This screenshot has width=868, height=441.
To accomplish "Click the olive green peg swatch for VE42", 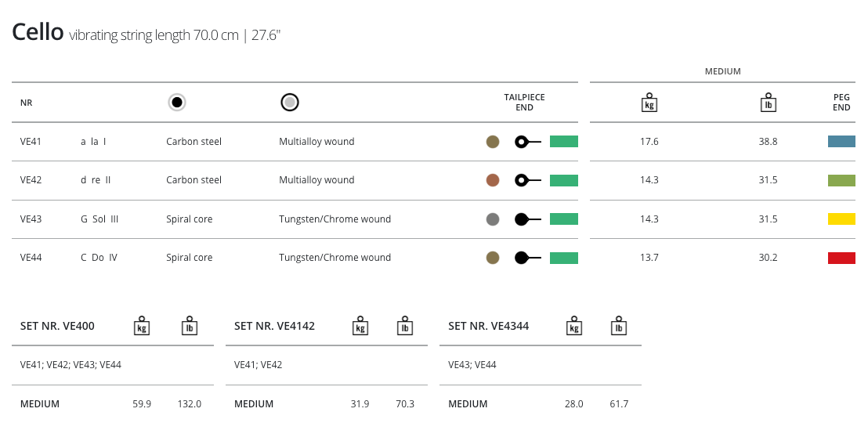I will 841,180.
